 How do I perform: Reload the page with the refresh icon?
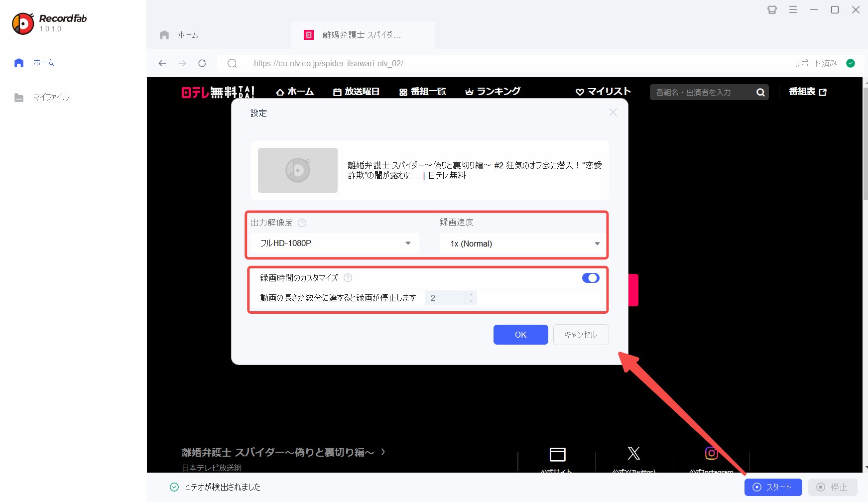pos(202,63)
